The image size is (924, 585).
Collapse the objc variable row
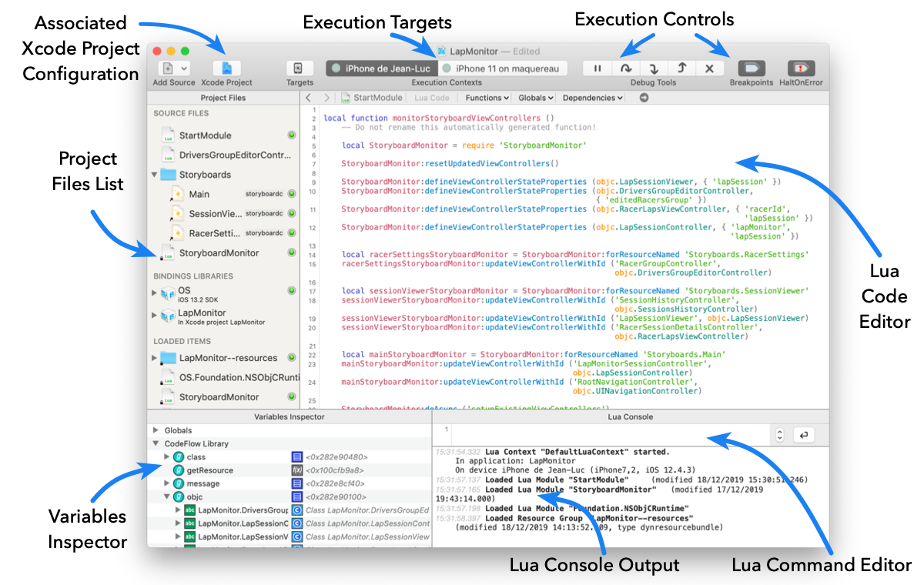click(x=166, y=497)
